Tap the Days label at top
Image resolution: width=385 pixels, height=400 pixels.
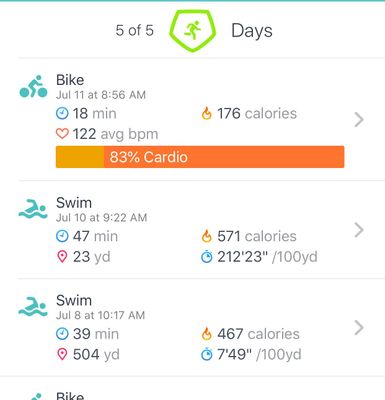[252, 31]
